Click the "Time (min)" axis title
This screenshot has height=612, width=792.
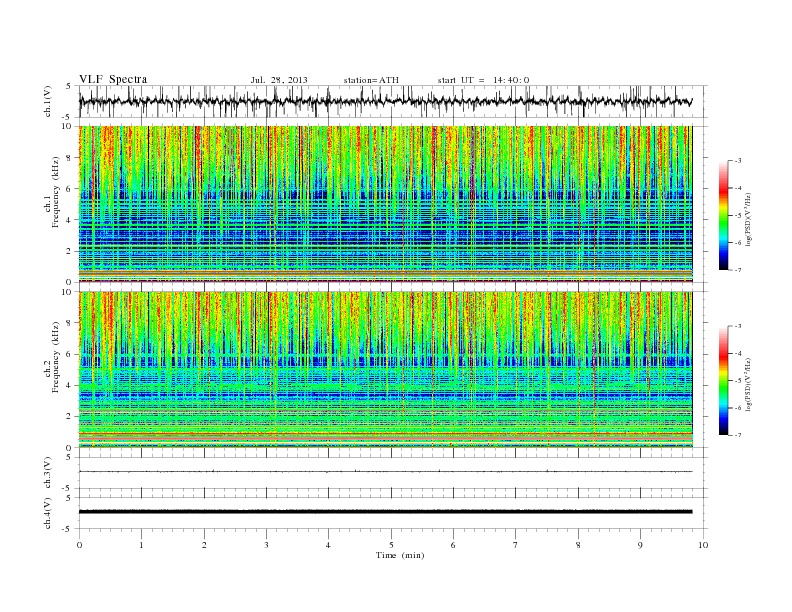tap(400, 555)
